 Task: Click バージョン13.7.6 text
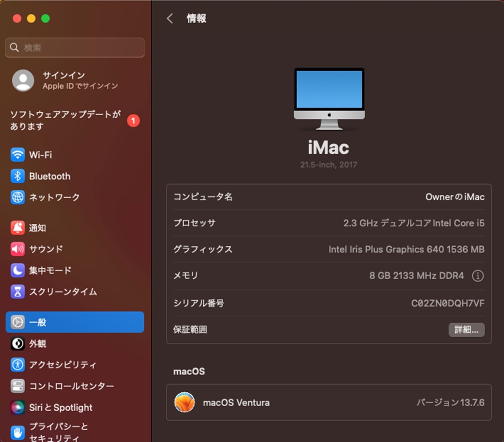click(450, 402)
